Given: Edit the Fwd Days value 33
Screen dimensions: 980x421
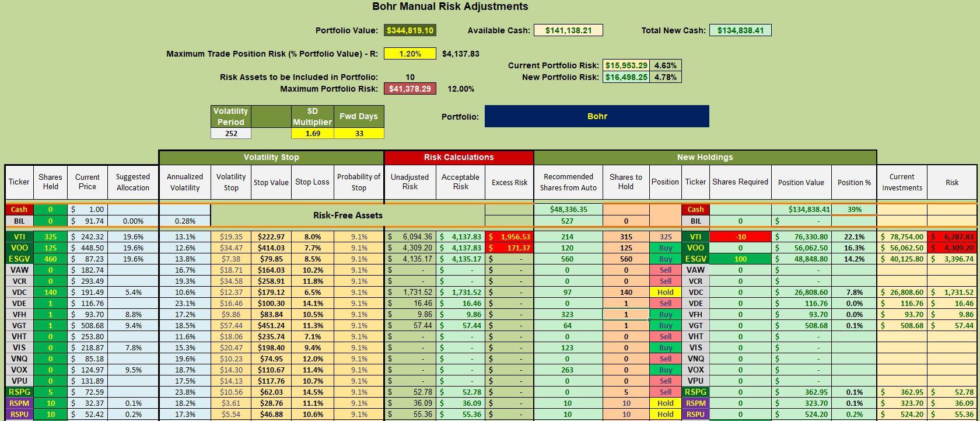Looking at the screenshot, I should [359, 133].
